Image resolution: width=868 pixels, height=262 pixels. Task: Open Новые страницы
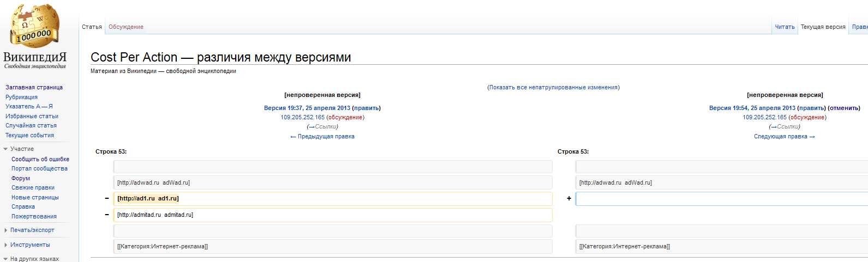tap(35, 197)
